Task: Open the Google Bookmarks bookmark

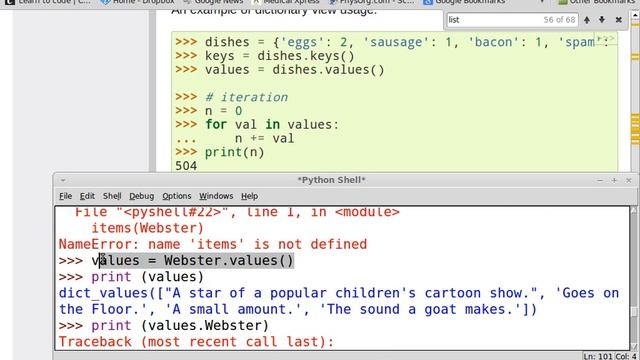Action: 464,2
